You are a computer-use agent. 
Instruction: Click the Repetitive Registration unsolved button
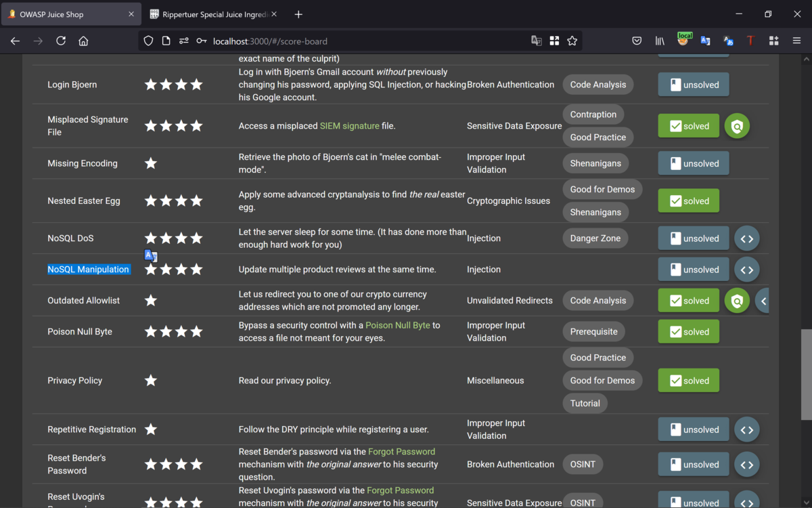pyautogui.click(x=694, y=429)
